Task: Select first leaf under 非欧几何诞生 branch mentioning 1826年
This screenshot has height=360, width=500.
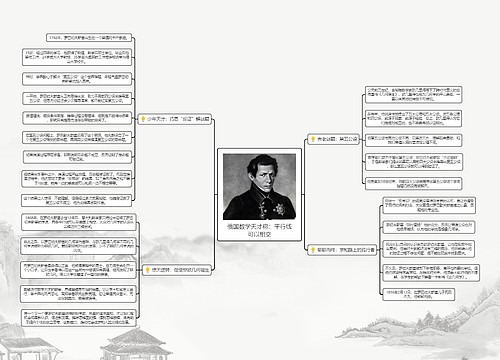Action: (x=79, y=222)
